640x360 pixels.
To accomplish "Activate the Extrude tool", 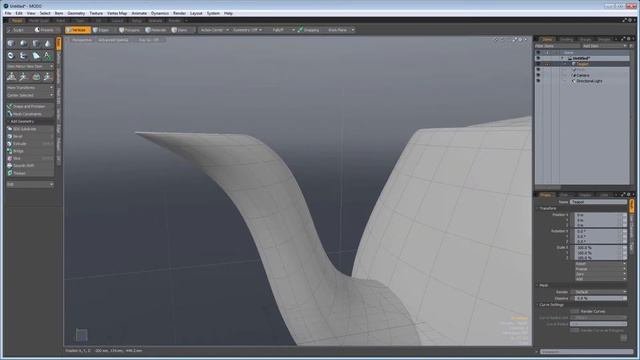I will pyautogui.click(x=30, y=144).
